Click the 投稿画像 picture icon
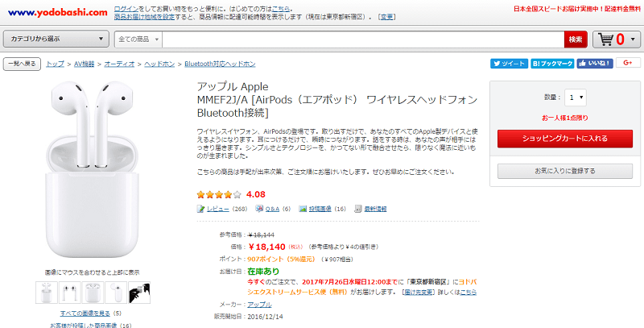Viewport: 644px width, 328px height. [303, 209]
